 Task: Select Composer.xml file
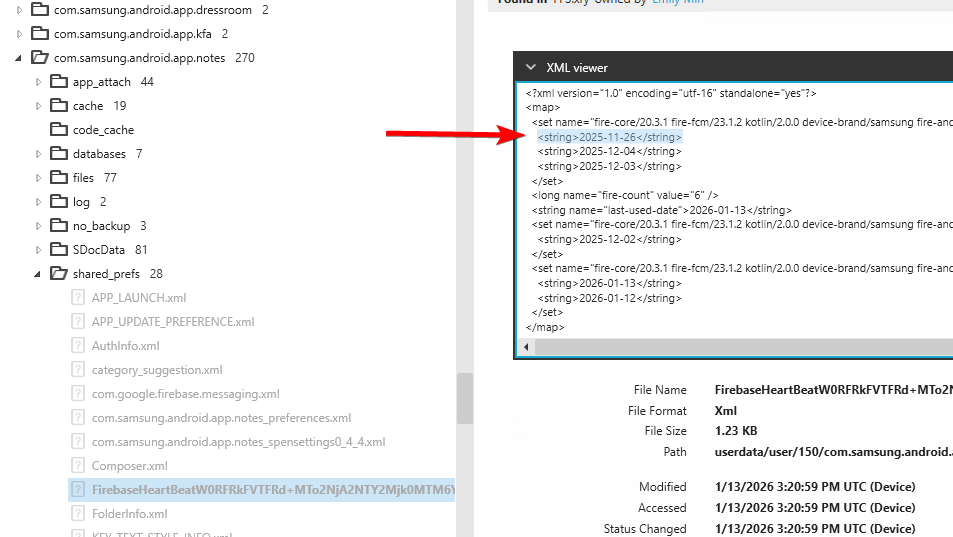pos(129,466)
